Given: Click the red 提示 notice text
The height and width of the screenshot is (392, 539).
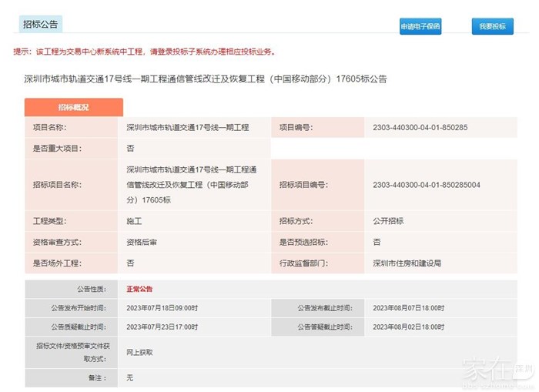Looking at the screenshot, I should [x=145, y=52].
